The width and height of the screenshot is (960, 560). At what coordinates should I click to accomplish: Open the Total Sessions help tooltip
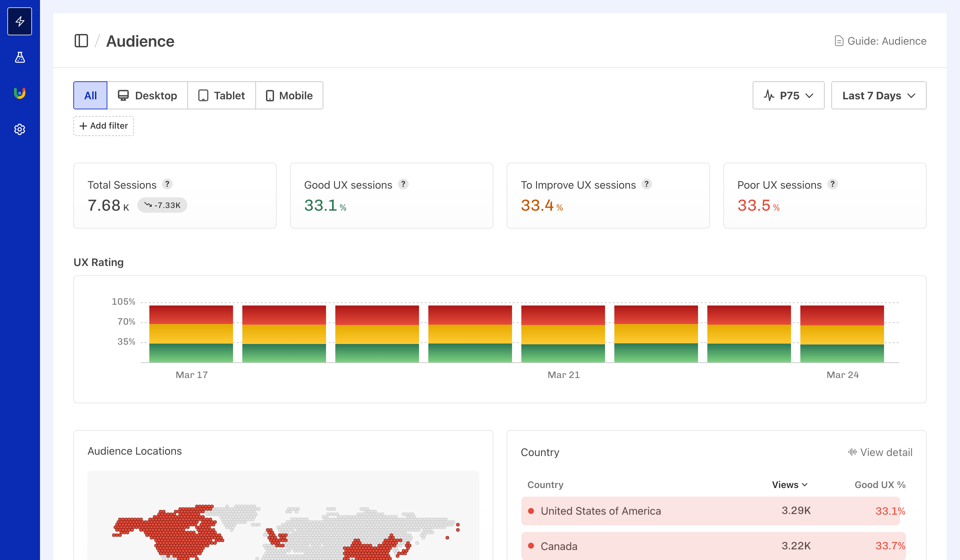(168, 184)
